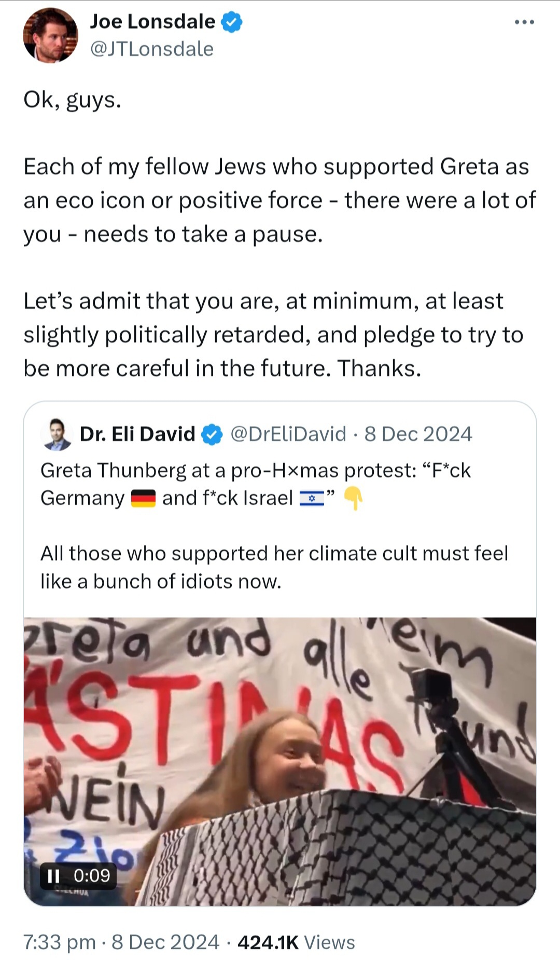Viewport: 560px width, 960px height.
Task: View the 424.1K Views analytics
Action: [296, 942]
